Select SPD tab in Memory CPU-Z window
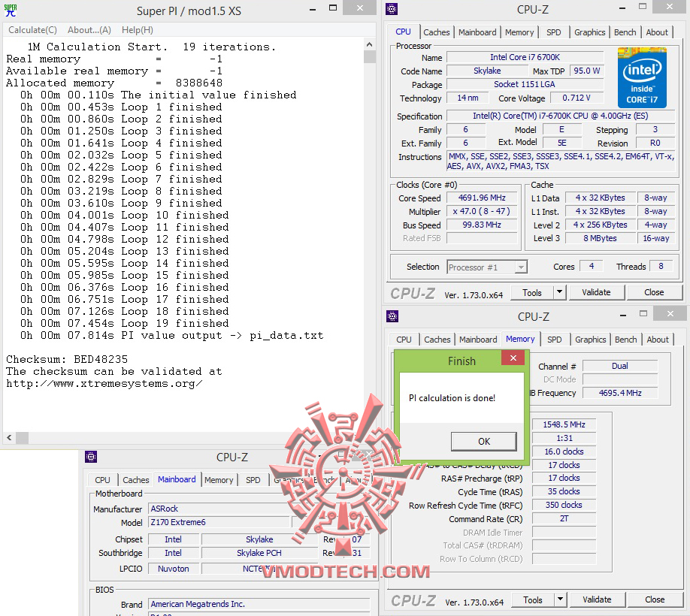The height and width of the screenshot is (616, 690). tap(555, 340)
